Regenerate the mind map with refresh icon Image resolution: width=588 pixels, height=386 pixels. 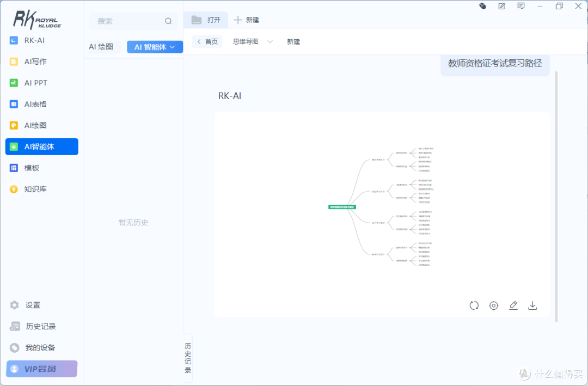pos(474,305)
